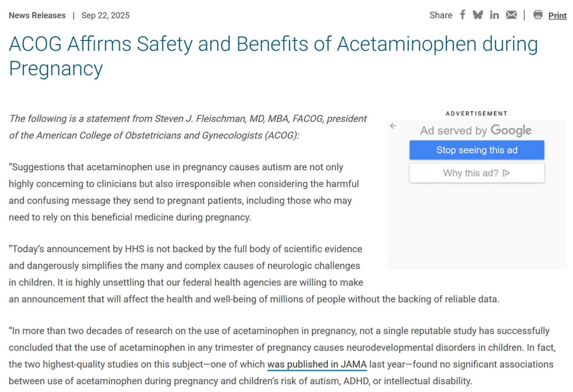Open the 'was published in JAMA' link
Screen dimensions: 573x392
point(317,364)
